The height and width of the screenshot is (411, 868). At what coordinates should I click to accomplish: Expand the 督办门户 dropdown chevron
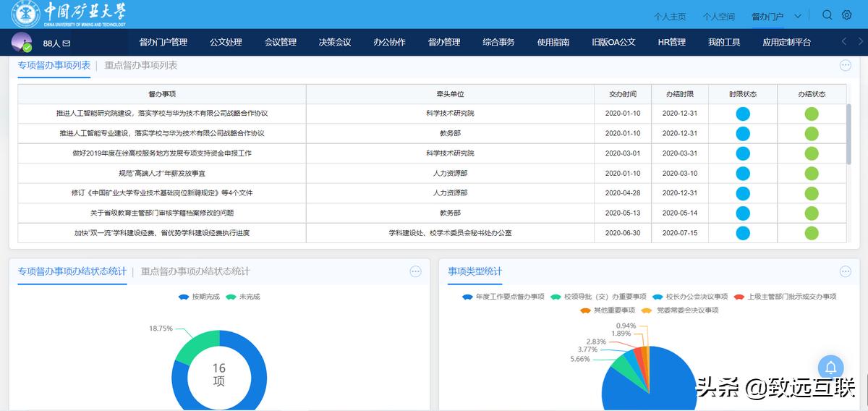tap(798, 16)
